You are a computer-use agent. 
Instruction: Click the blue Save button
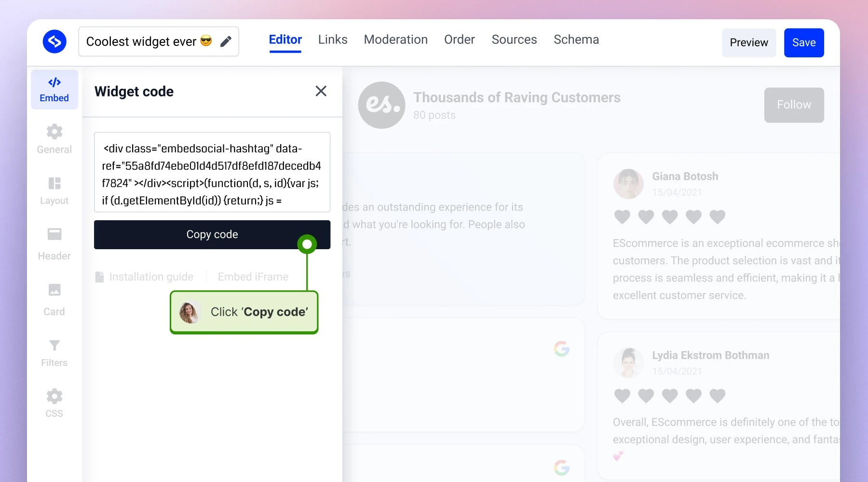point(804,42)
